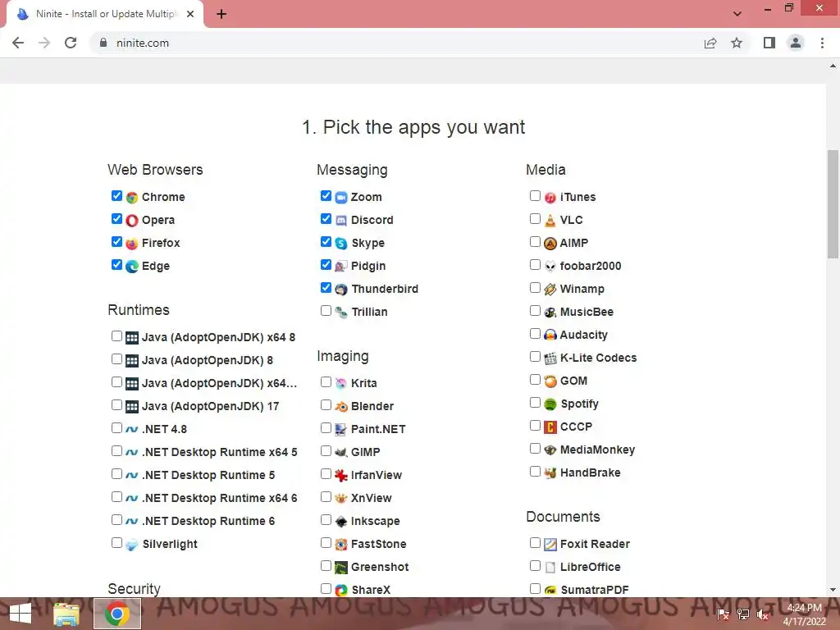Open the Chrome tab search dropdown arrow
The width and height of the screenshot is (840, 630).
(737, 14)
